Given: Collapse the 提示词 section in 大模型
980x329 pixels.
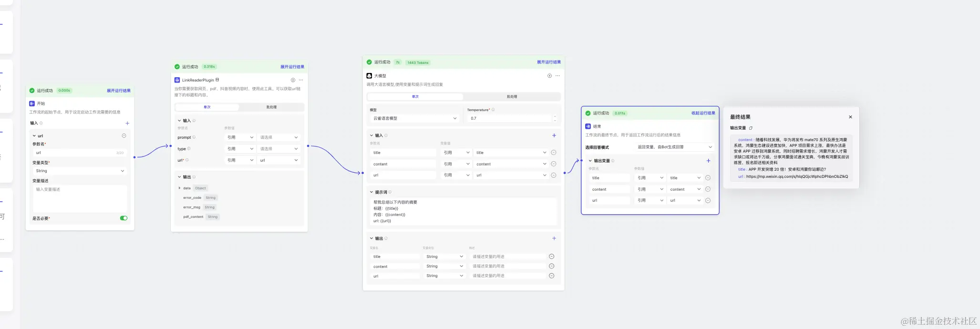Looking at the screenshot, I should (371, 192).
